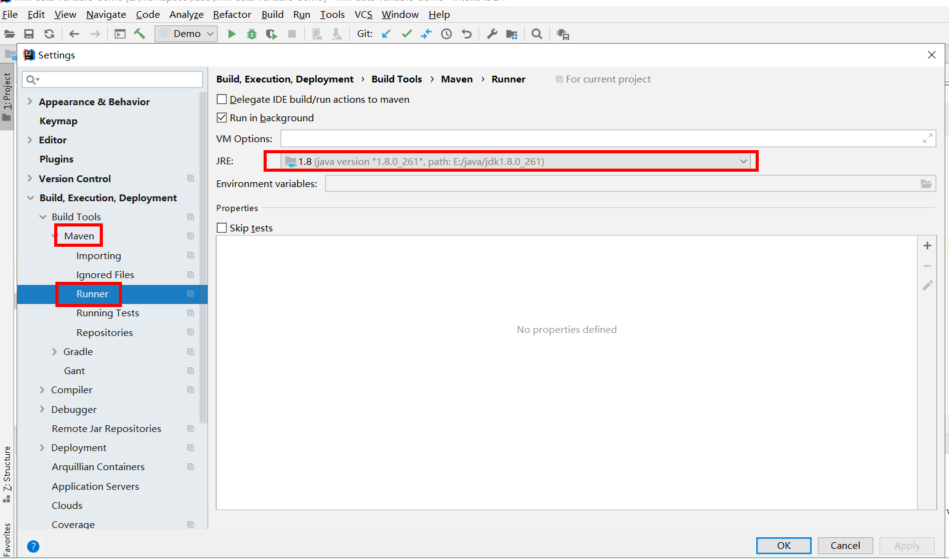Open Project Structure folder icon
Image resolution: width=949 pixels, height=560 pixels.
512,34
